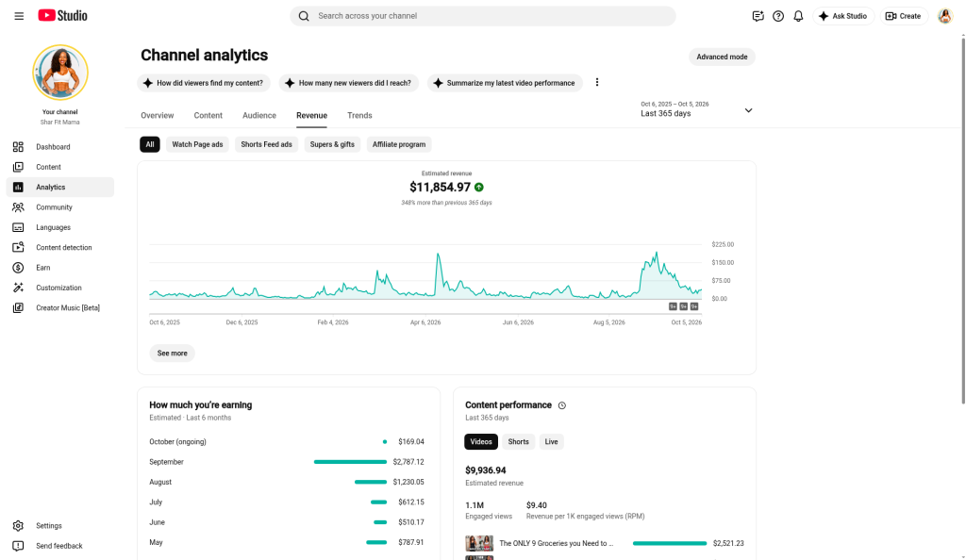
Task: Select Videos in Content performance
Action: click(481, 442)
